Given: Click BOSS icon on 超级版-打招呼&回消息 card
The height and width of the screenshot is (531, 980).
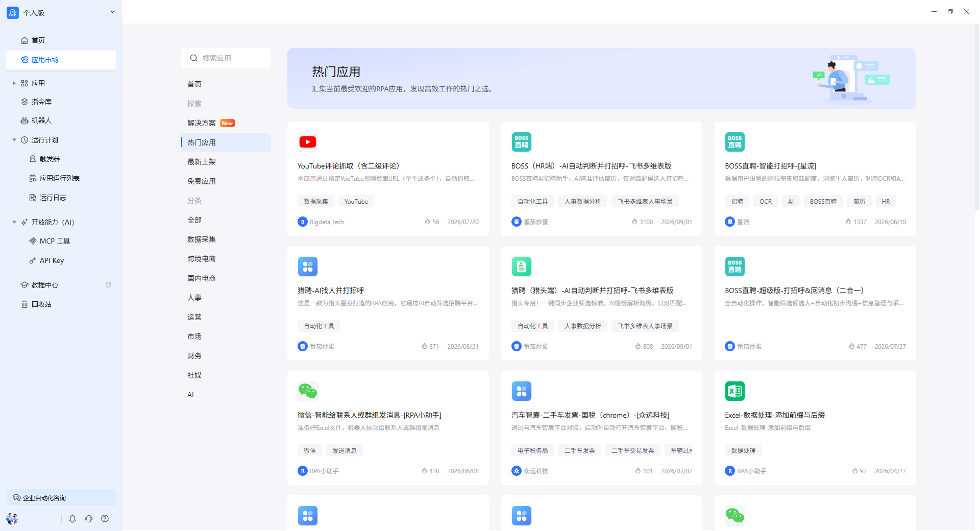Looking at the screenshot, I should tap(735, 267).
